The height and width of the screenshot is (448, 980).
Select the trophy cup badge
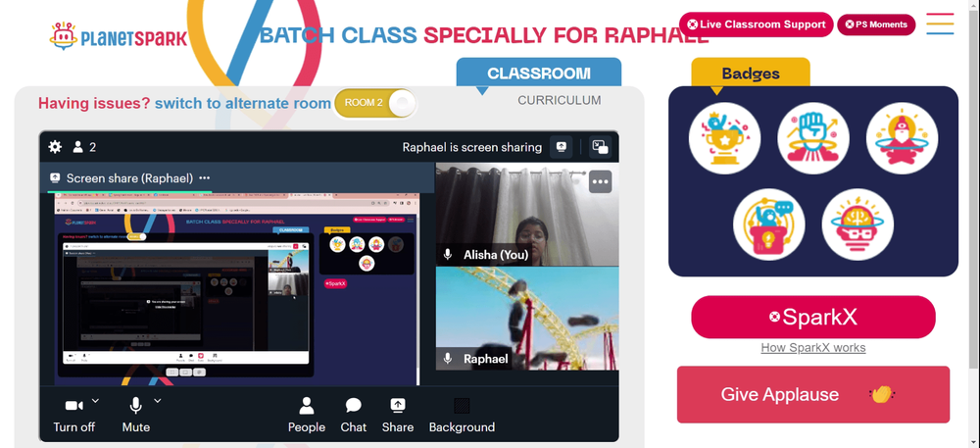tap(724, 138)
